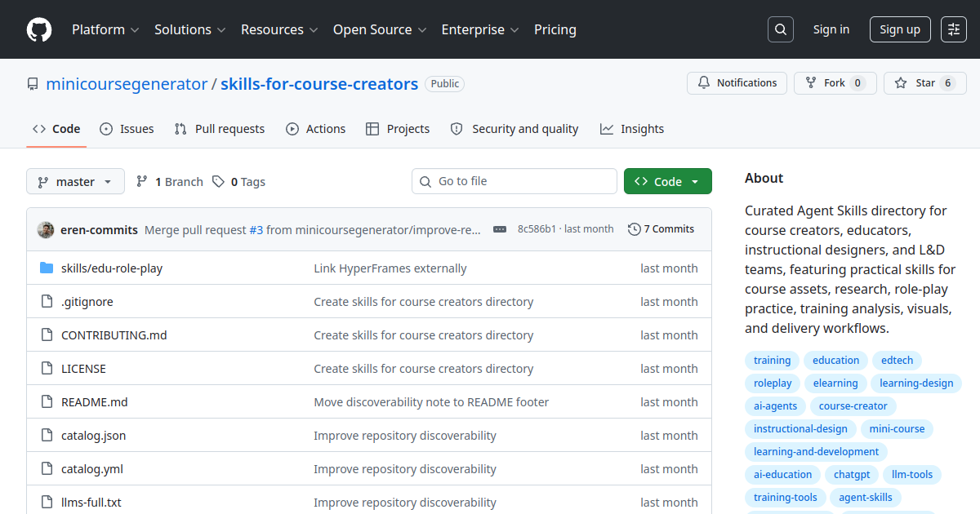Viewport: 980px width, 514px height.
Task: Click the agent-skills topic tag
Action: click(866, 498)
